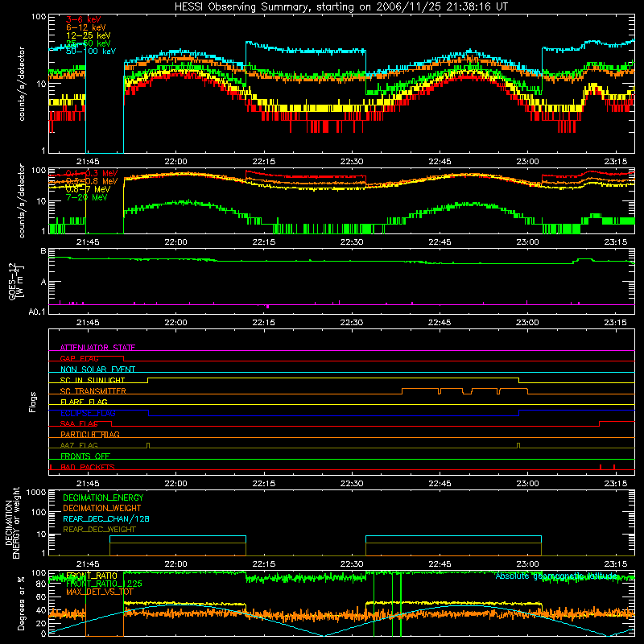Click the A0.1 tick label on the GOES plot

click(x=36, y=312)
